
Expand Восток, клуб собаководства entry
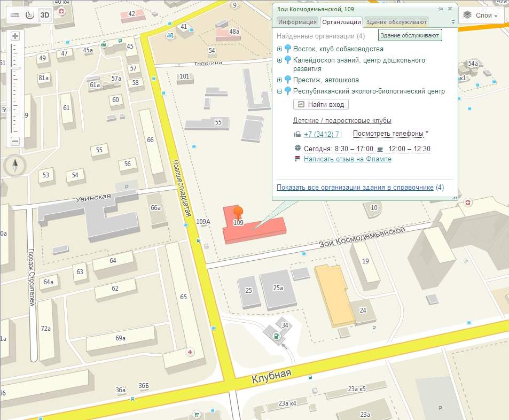pos(279,49)
